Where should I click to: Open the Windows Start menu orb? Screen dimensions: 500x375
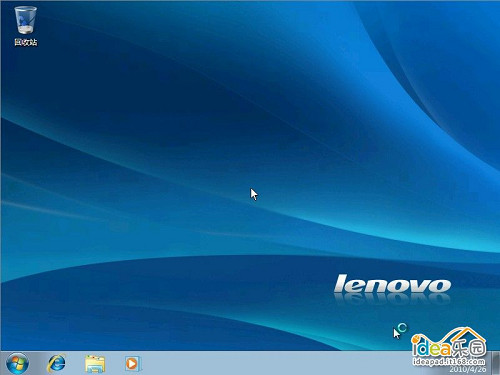[x=17, y=363]
